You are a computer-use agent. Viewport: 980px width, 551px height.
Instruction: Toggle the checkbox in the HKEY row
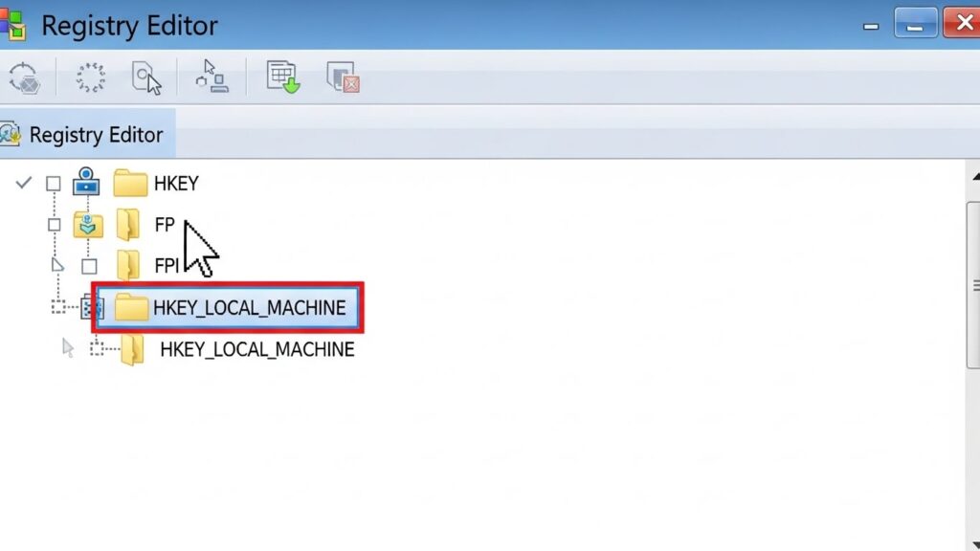click(54, 184)
